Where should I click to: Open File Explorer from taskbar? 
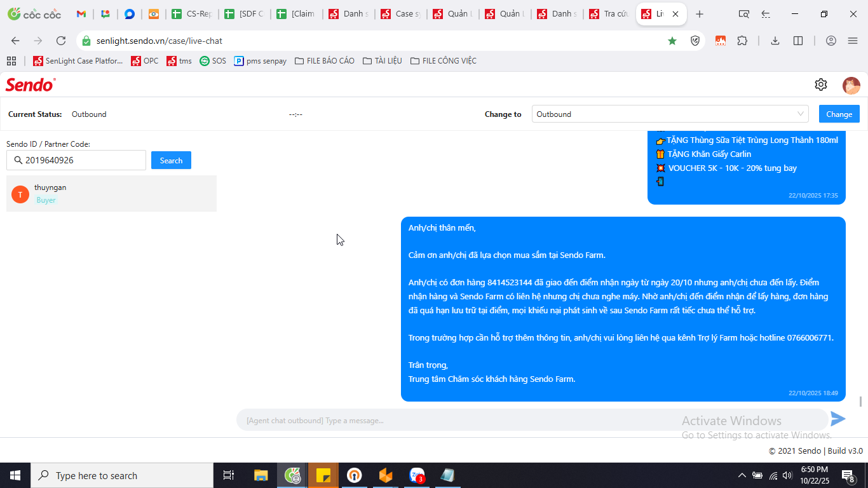coord(261,475)
